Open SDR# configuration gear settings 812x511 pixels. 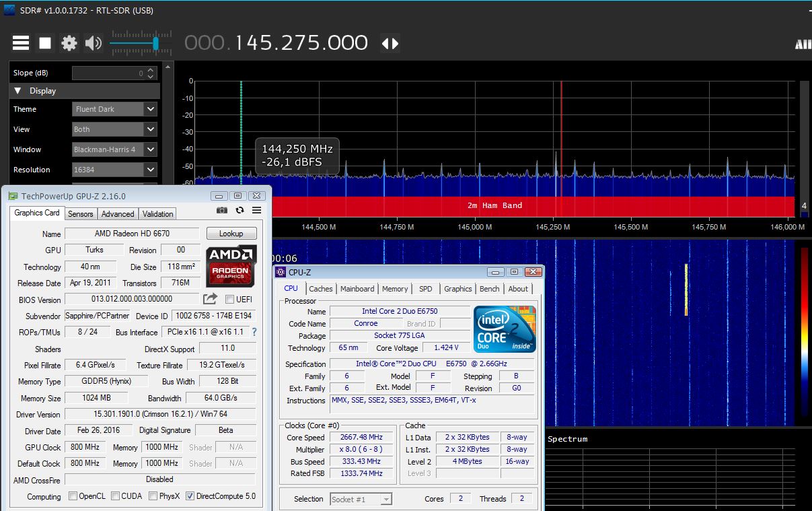[69, 43]
